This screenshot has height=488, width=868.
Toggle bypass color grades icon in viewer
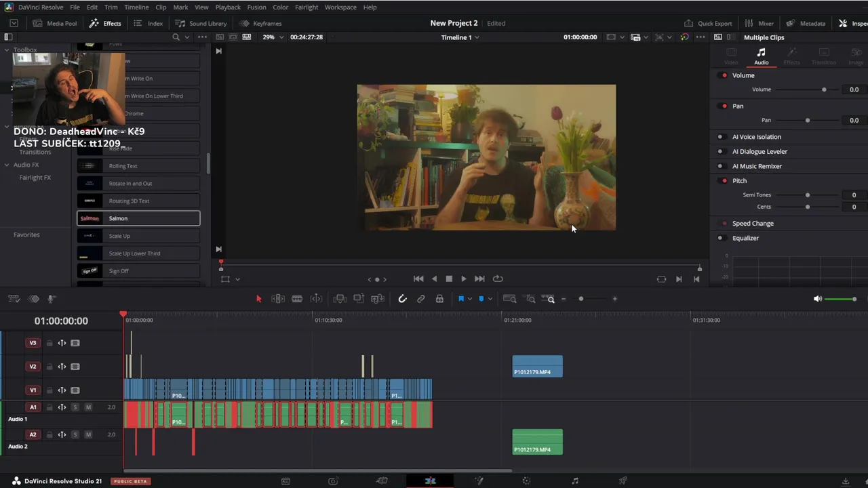point(685,37)
